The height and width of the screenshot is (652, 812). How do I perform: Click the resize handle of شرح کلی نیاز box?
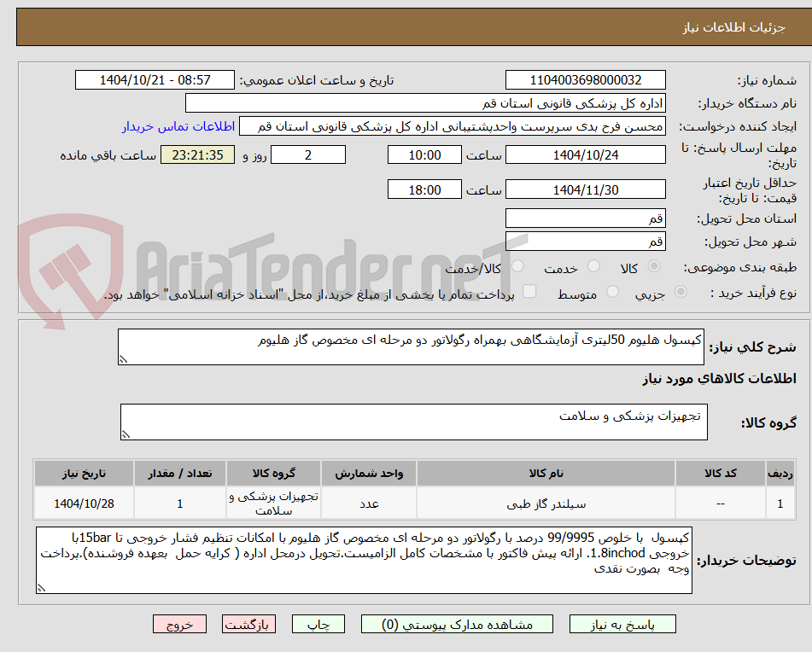point(123,359)
